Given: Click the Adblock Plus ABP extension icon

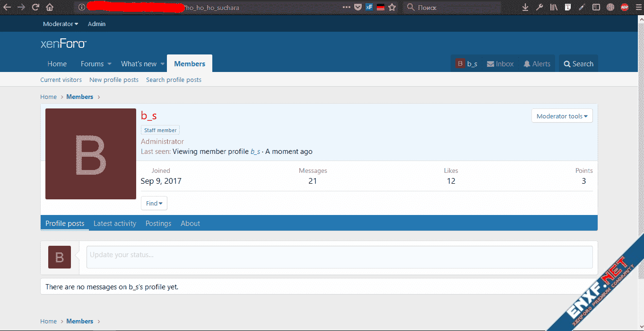Looking at the screenshot, I should (625, 7).
